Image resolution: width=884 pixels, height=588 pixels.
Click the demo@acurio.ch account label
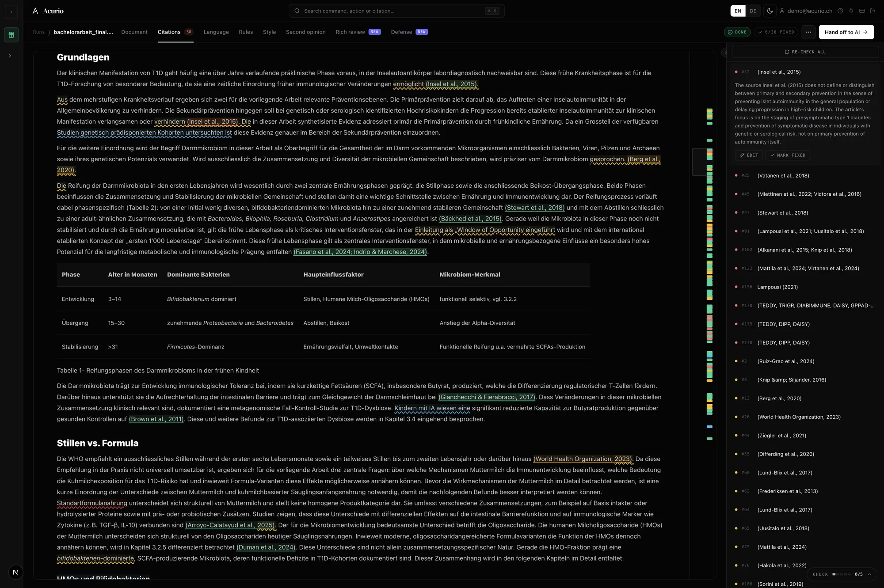pos(810,11)
